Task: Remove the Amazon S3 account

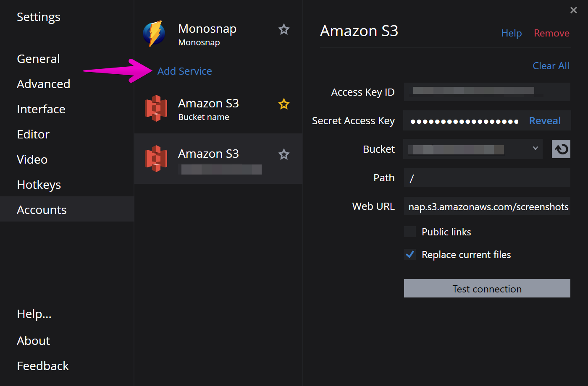Action: pos(551,33)
